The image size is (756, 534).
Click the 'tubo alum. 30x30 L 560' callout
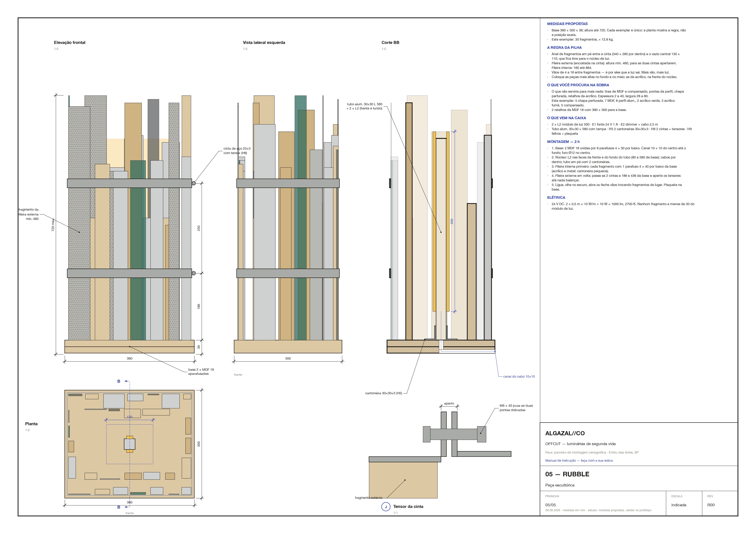364,106
